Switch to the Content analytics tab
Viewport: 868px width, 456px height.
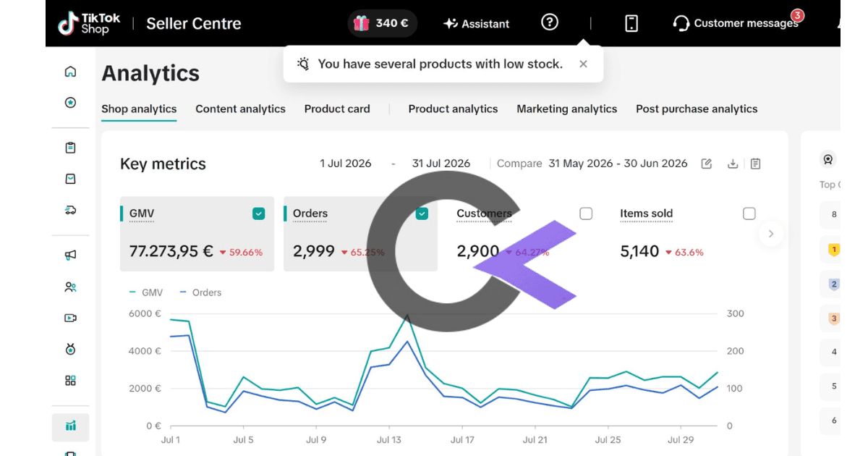point(240,109)
